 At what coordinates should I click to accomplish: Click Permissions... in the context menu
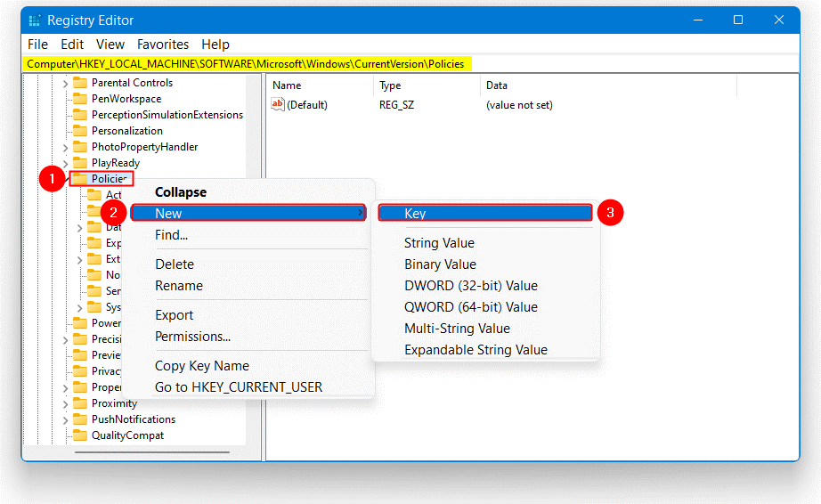pyautogui.click(x=192, y=337)
